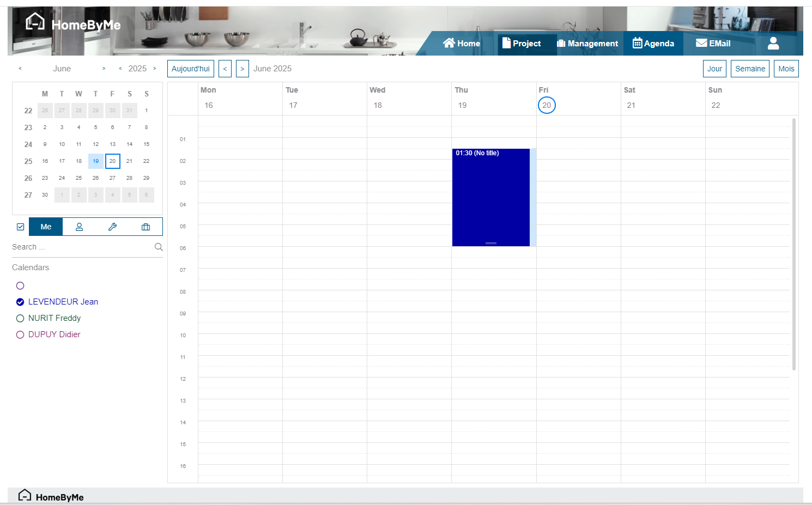The height and width of the screenshot is (505, 812).
Task: Advance to next year in mini calendar
Action: (155, 69)
